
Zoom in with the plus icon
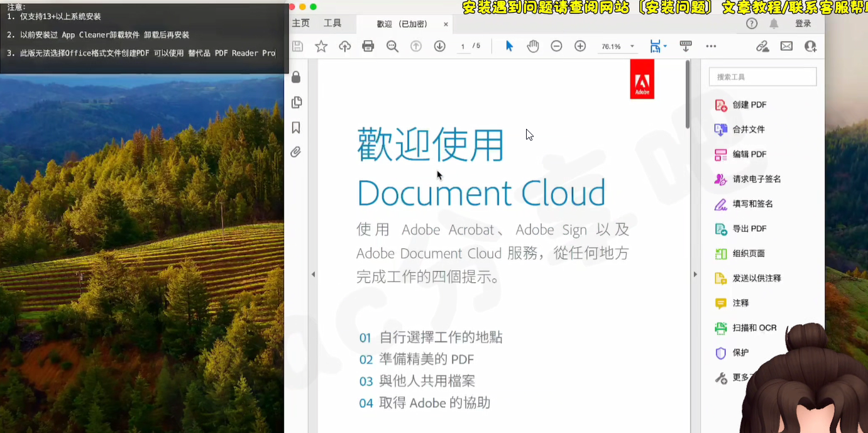pyautogui.click(x=580, y=46)
